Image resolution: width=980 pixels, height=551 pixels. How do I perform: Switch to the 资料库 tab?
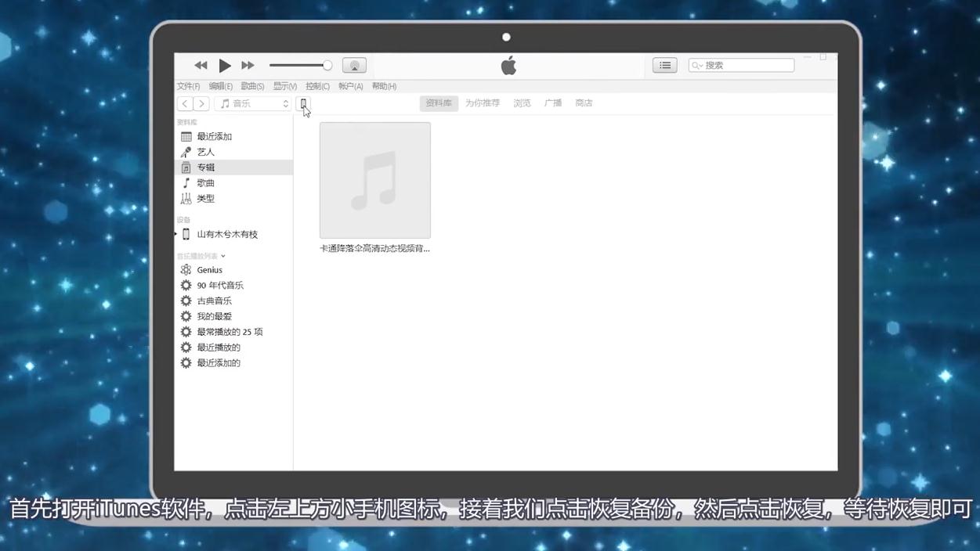coord(439,103)
